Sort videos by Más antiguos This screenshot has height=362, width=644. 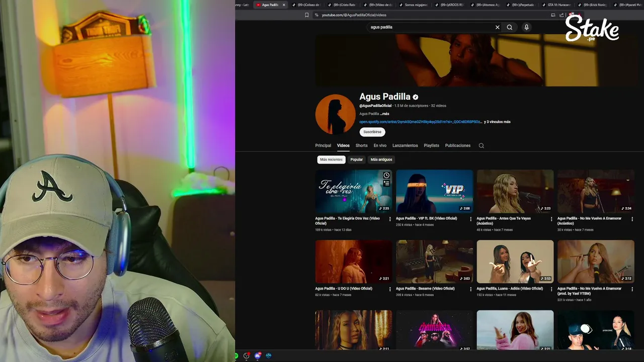pyautogui.click(x=381, y=159)
